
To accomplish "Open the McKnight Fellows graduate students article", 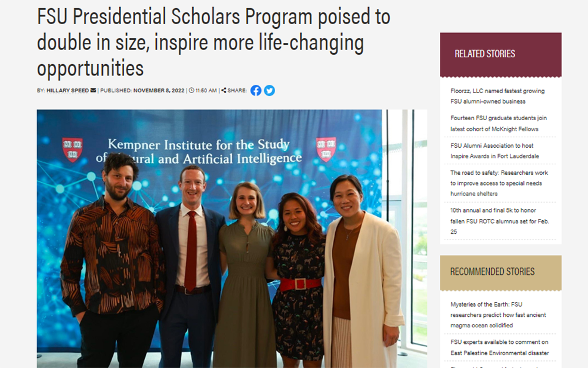I will [x=498, y=123].
